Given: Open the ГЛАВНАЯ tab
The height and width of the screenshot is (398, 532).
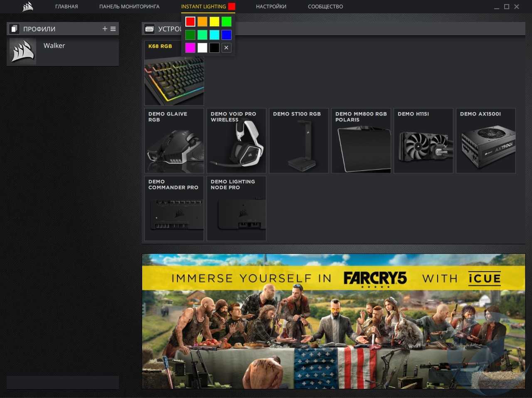Looking at the screenshot, I should tap(66, 7).
